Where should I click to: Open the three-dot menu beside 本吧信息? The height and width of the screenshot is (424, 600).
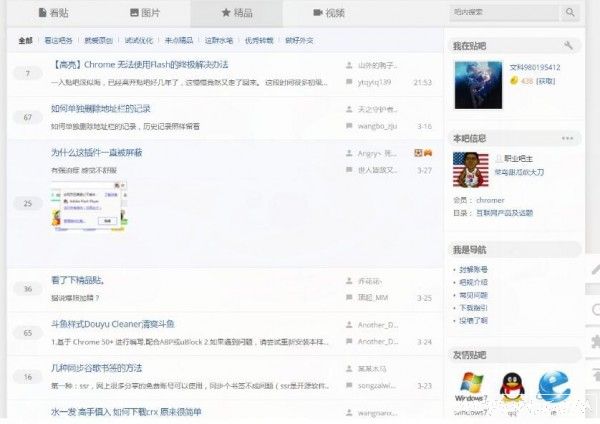click(567, 138)
